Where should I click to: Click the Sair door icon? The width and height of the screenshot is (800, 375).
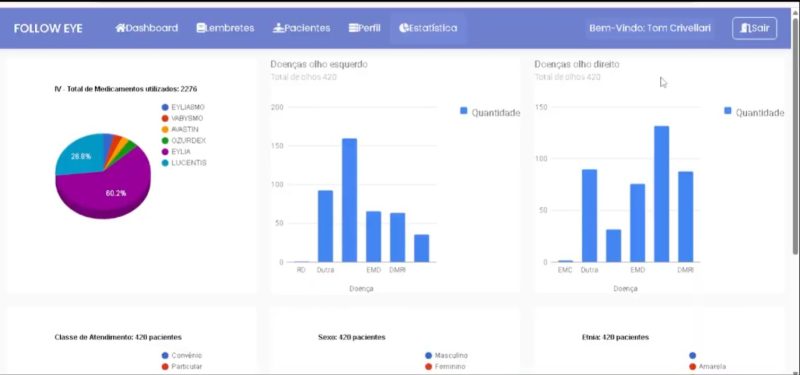tap(746, 28)
